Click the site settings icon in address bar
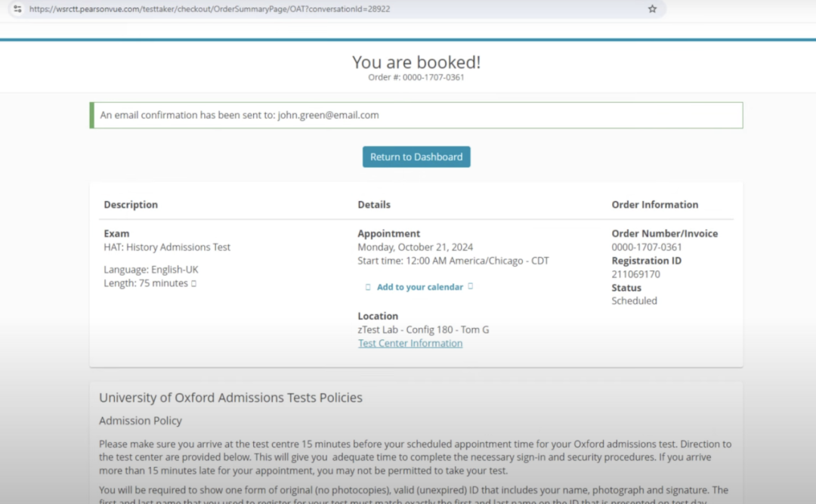 [17, 9]
